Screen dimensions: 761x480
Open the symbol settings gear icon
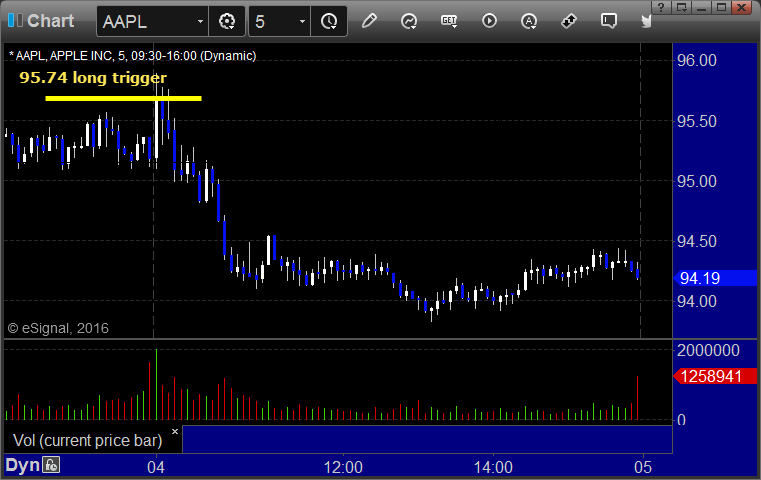coord(227,21)
